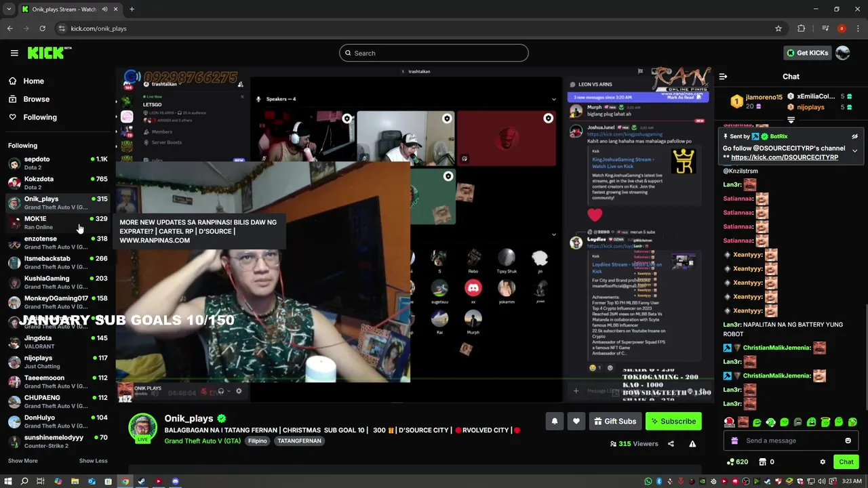Reload the browser page
This screenshot has height=488, width=868.
click(x=42, y=28)
